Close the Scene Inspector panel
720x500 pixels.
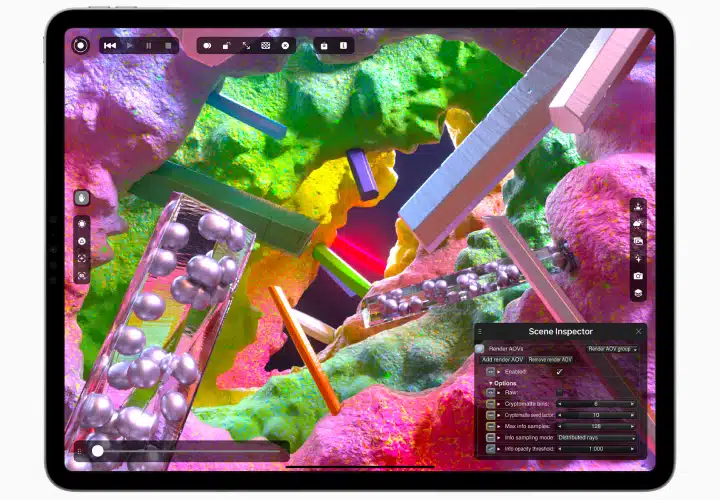click(x=639, y=331)
